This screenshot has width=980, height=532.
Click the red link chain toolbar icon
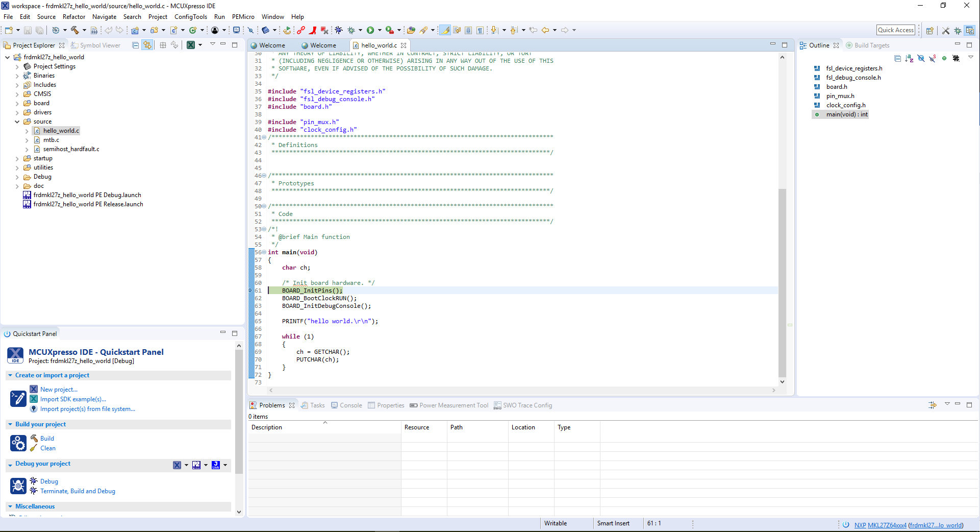coord(301,30)
